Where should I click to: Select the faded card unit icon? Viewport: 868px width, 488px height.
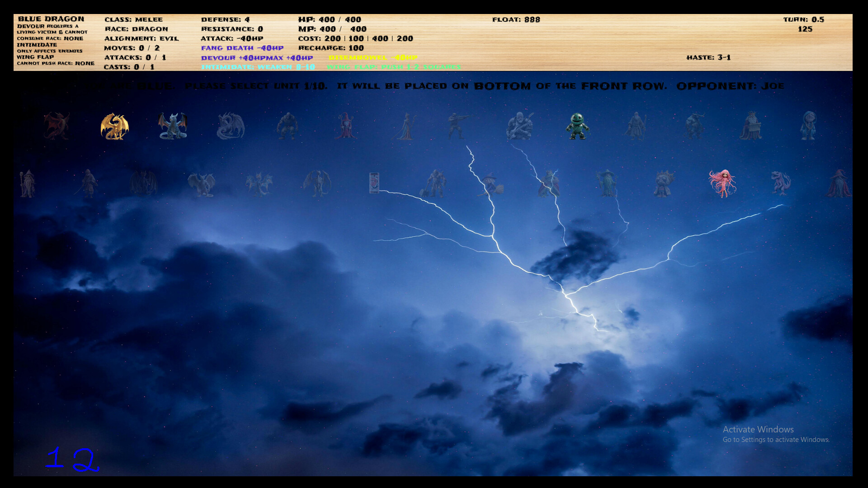click(374, 183)
